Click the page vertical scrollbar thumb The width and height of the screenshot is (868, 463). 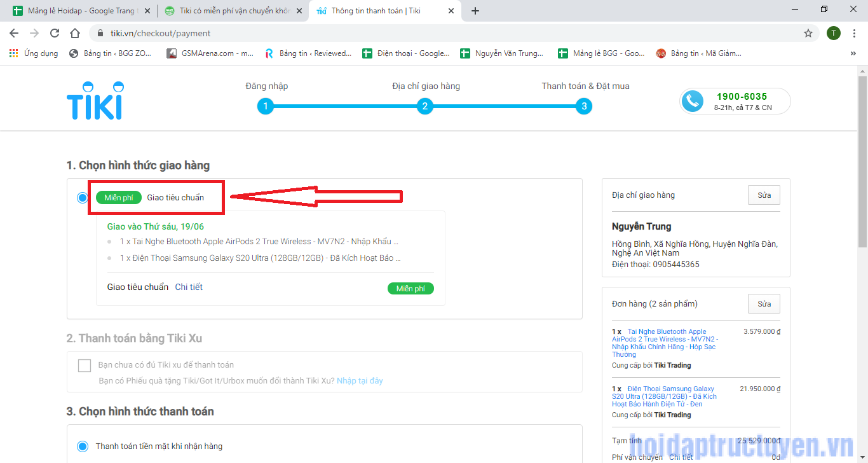point(862,160)
